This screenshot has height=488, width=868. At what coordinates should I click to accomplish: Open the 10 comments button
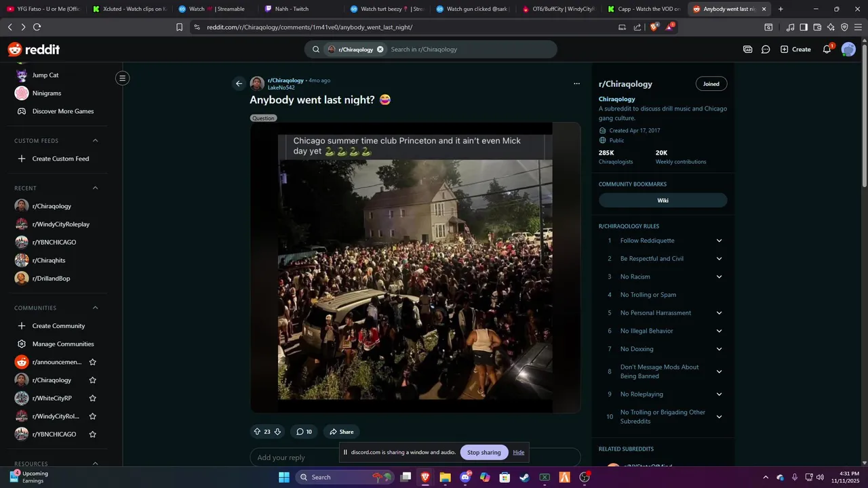pos(304,432)
